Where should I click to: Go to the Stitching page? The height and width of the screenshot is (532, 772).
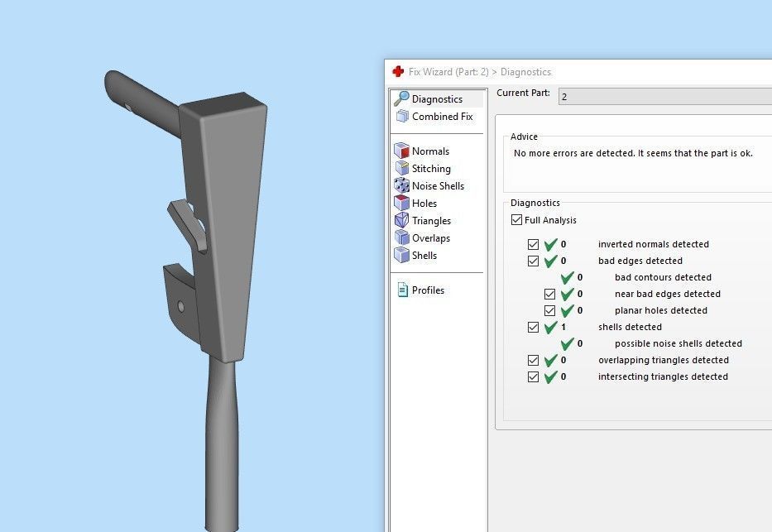click(x=431, y=169)
